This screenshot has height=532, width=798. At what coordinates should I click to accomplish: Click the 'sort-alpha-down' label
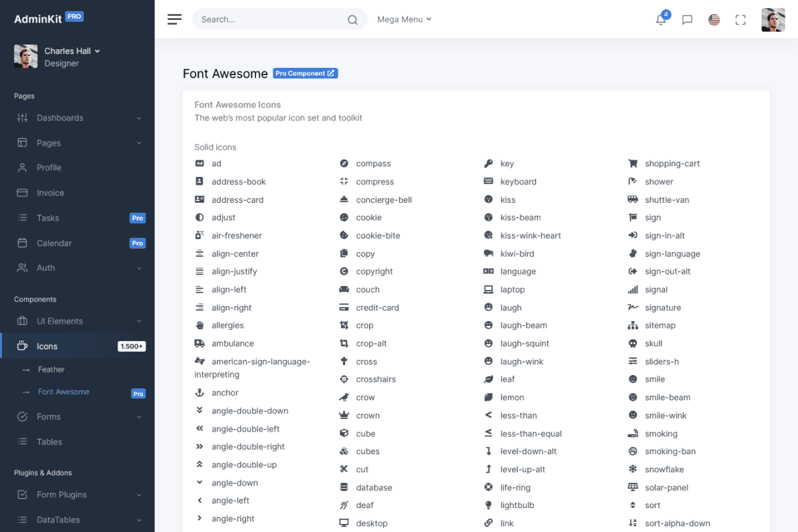(x=678, y=523)
